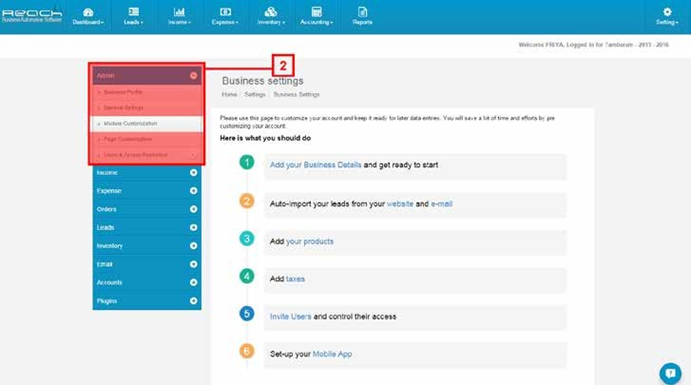Click step 2 orange circle icon
Screen dimensions: 691x385
tap(247, 201)
